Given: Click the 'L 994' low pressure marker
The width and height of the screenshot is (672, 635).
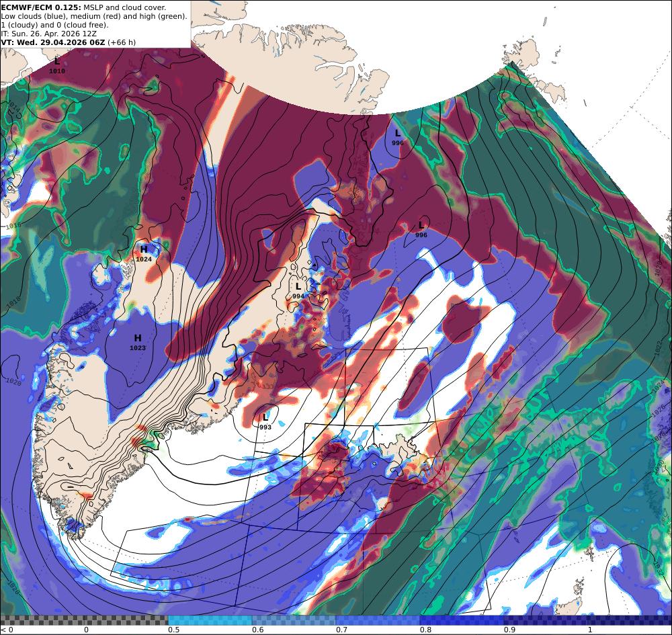Looking at the screenshot, I should (298, 290).
